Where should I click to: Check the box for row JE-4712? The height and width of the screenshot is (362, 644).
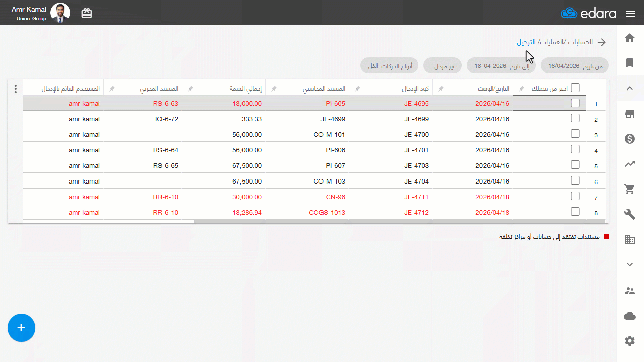[x=575, y=212]
